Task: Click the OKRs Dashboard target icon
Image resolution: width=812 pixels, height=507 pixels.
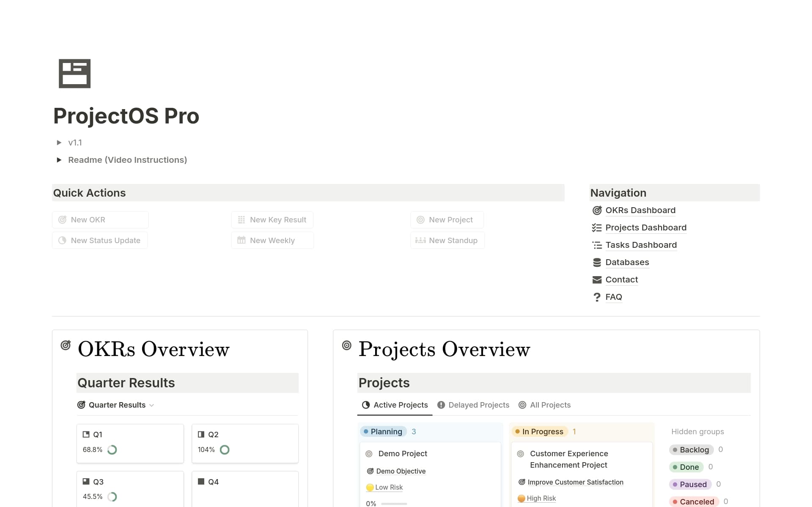Action: (x=597, y=210)
